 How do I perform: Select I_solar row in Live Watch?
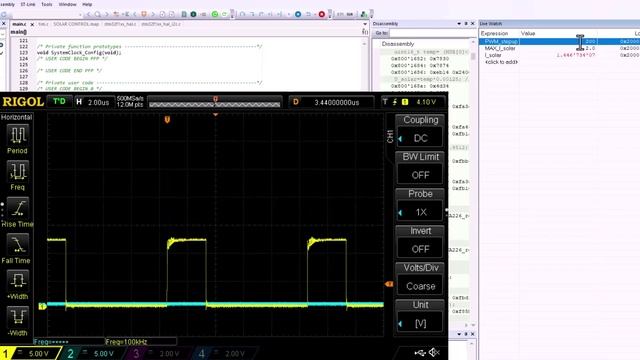[560, 55]
